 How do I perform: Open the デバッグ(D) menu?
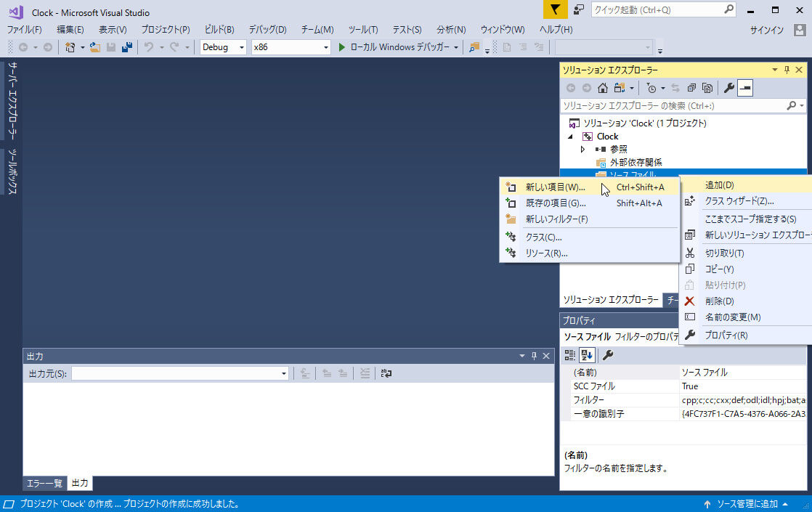click(268, 30)
